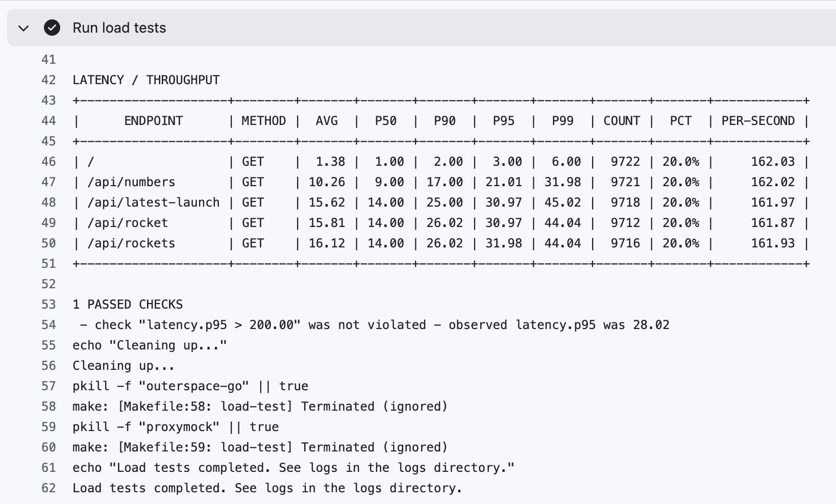Click line number 47 for /api/numbers row
The width and height of the screenshot is (836, 504).
[48, 182]
